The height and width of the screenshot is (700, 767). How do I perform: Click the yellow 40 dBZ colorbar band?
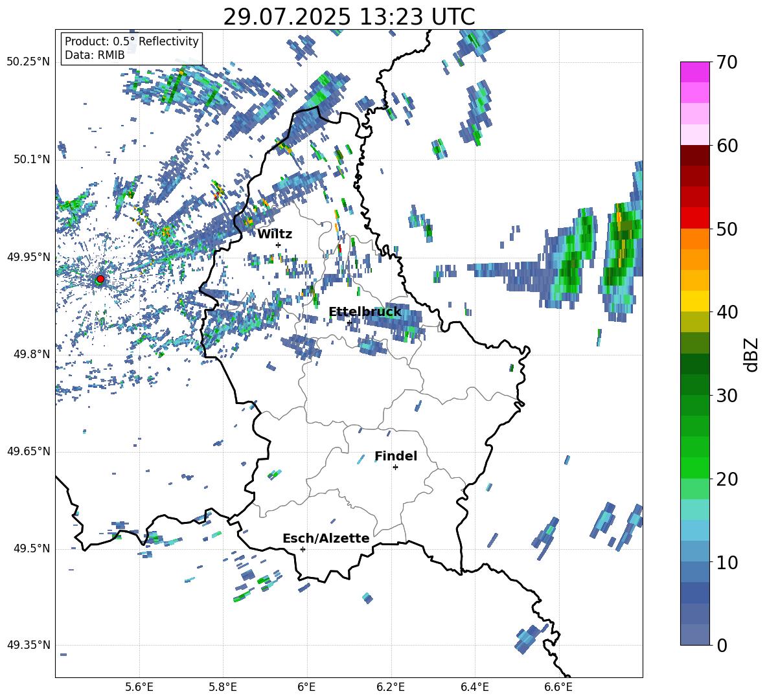point(694,301)
